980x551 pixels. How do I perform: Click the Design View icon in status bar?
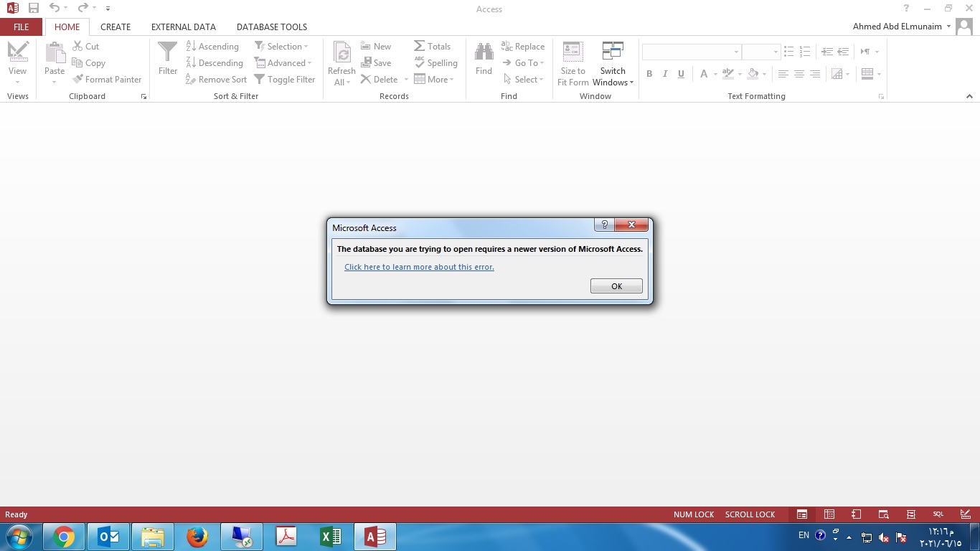click(x=966, y=514)
